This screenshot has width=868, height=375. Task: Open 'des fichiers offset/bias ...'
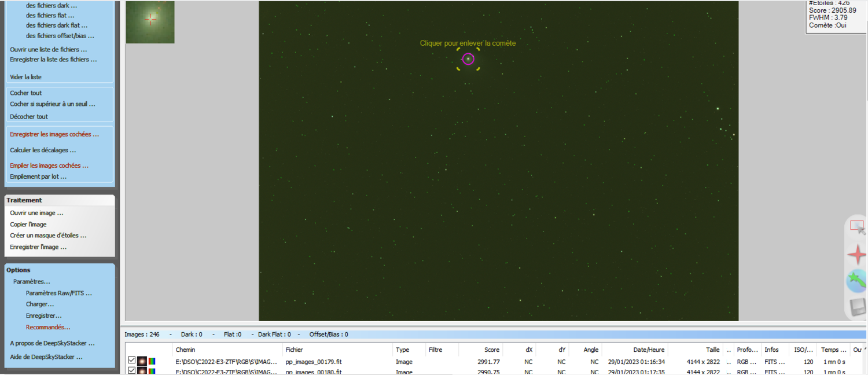(60, 35)
